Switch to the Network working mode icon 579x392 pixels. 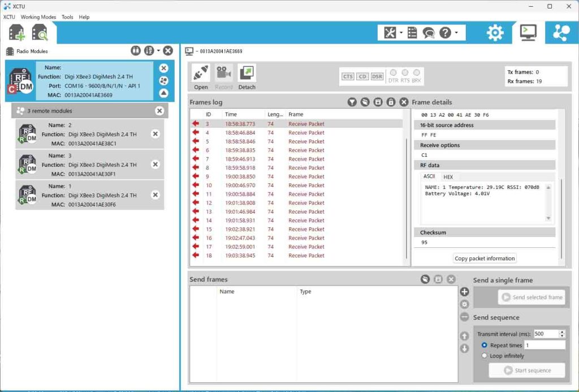pos(561,33)
